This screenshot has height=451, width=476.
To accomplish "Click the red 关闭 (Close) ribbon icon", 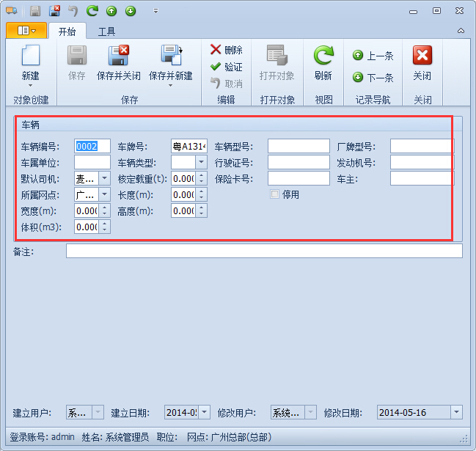I will [x=422, y=56].
